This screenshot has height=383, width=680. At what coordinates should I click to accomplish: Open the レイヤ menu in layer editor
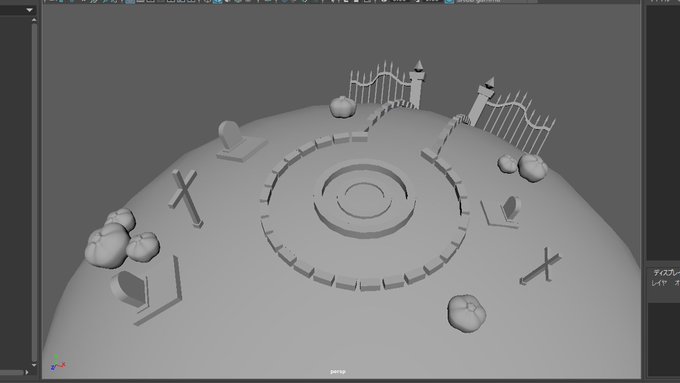[x=659, y=283]
